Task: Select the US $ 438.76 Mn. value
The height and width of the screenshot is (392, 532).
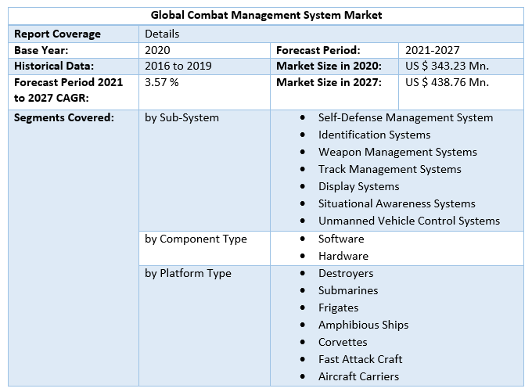Action: point(447,82)
